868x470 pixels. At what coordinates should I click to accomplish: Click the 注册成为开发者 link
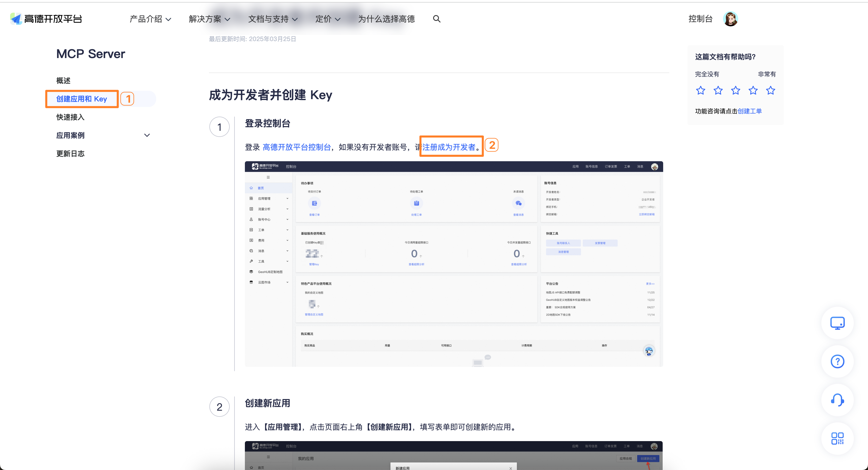point(448,147)
